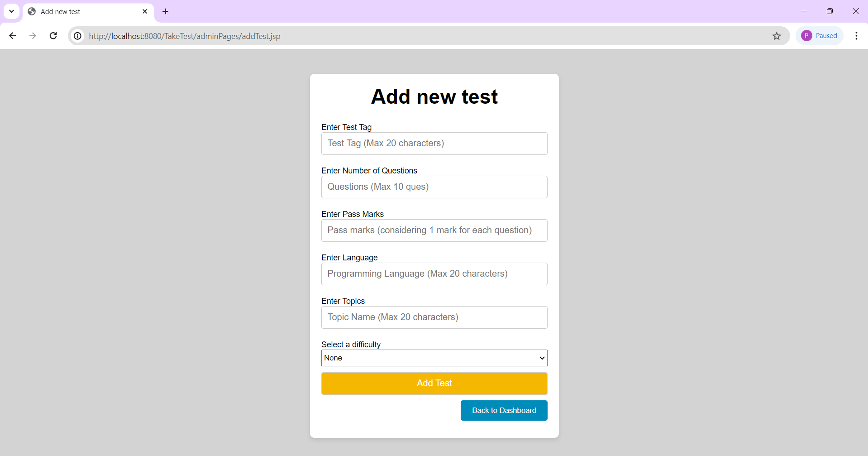Open the Chrome three-dot menu

click(x=856, y=36)
